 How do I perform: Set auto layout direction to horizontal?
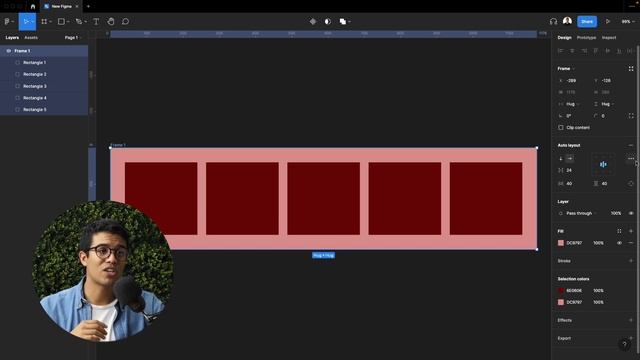[x=570, y=158]
